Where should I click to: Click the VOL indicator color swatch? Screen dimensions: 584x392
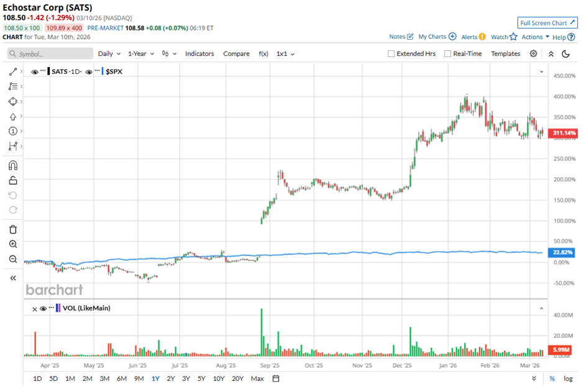pyautogui.click(x=58, y=308)
